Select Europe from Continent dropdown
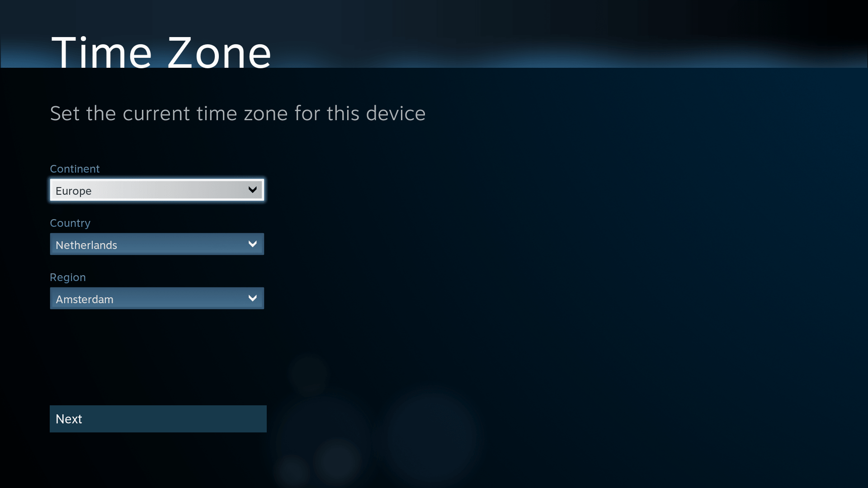This screenshot has height=488, width=868. (157, 189)
